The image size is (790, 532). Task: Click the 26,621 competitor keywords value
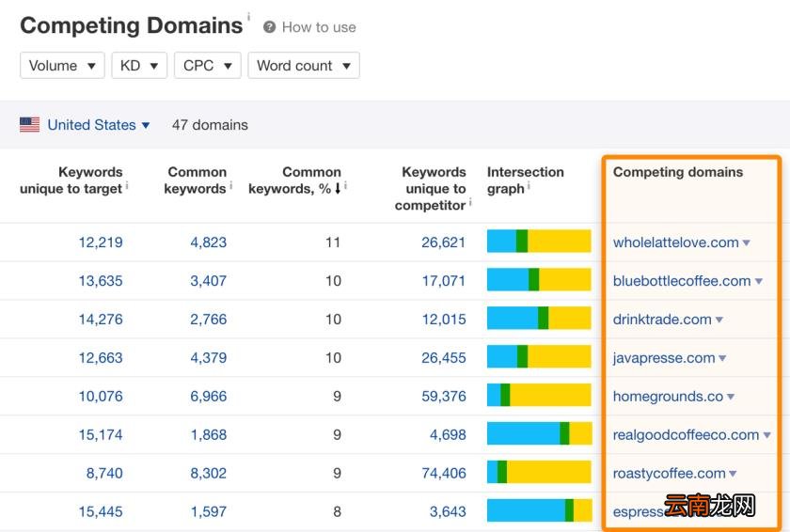[443, 243]
